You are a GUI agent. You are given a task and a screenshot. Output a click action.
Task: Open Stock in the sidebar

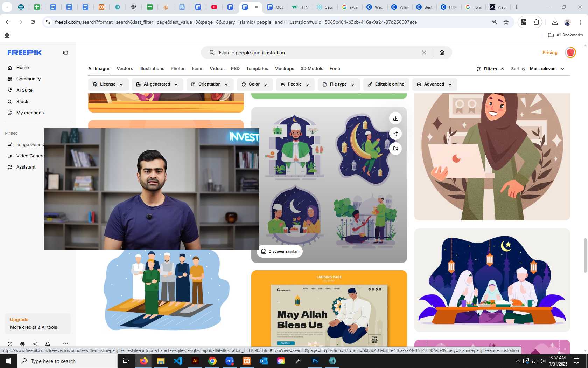pyautogui.click(x=22, y=102)
